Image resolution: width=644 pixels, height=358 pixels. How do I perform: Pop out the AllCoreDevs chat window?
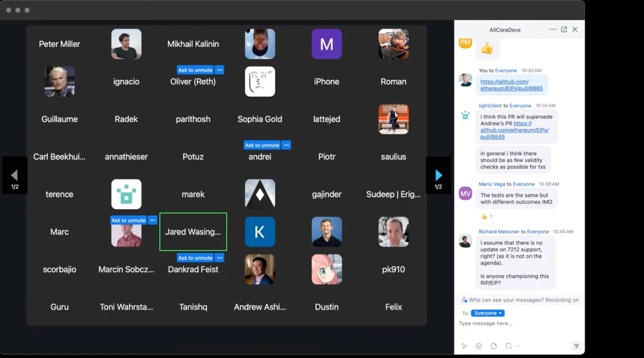[x=564, y=29]
